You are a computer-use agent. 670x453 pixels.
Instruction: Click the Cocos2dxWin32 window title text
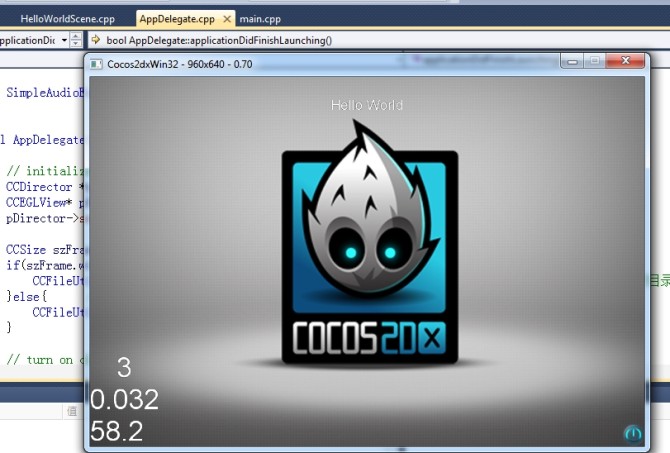click(x=179, y=65)
